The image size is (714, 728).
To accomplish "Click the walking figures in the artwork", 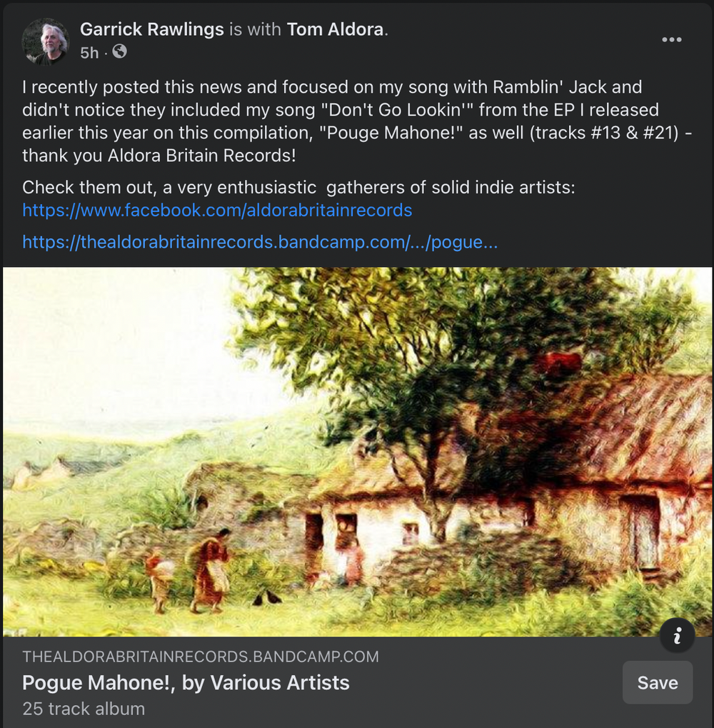I will [191, 570].
